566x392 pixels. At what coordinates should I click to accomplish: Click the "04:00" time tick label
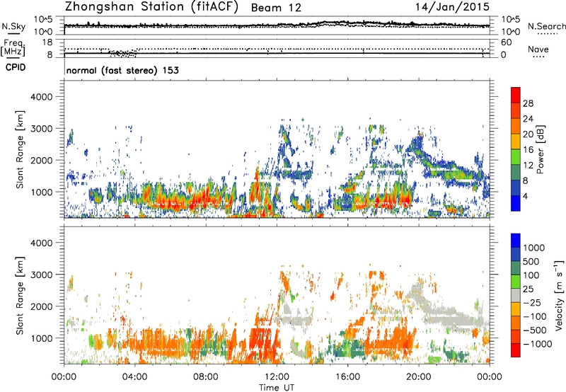pyautogui.click(x=134, y=377)
